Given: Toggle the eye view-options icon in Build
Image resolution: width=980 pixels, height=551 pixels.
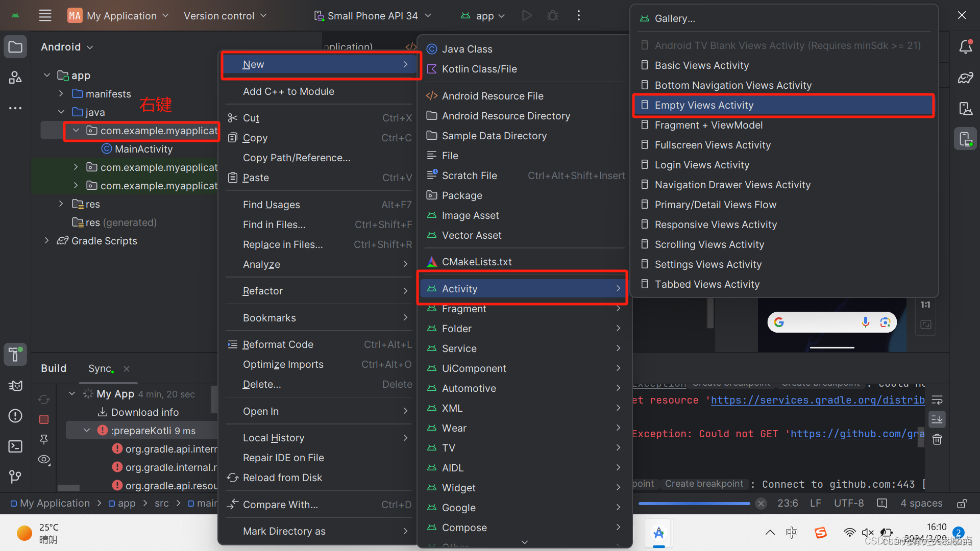Looking at the screenshot, I should 44,460.
